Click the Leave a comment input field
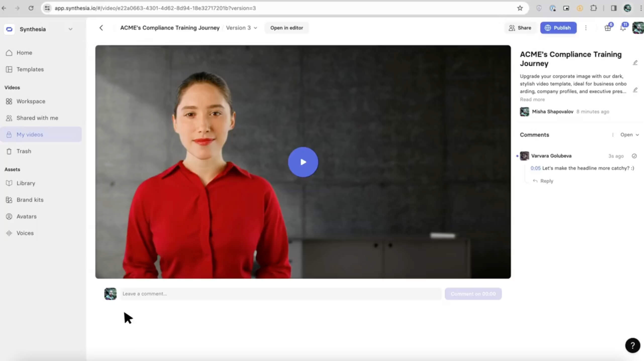This screenshot has height=361, width=644. click(x=280, y=294)
